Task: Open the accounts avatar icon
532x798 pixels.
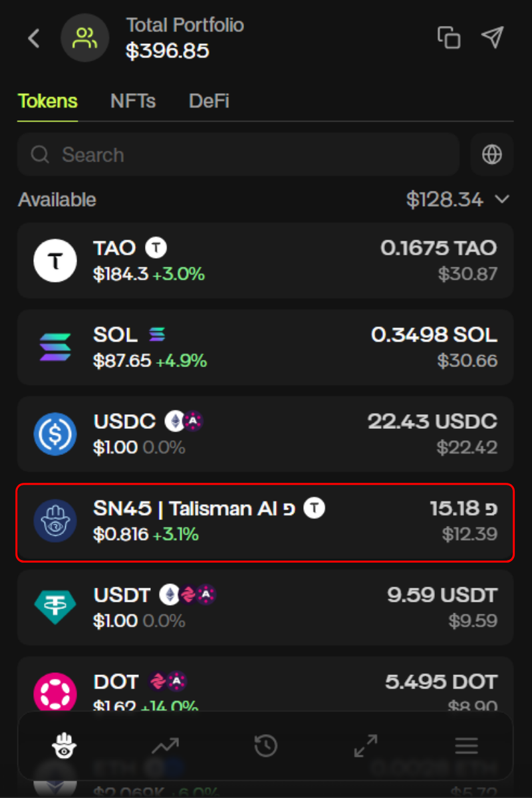Action: point(84,38)
